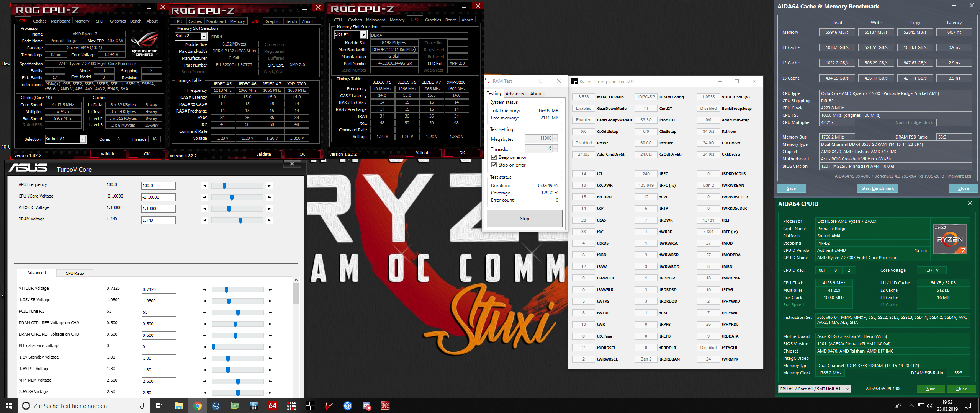Open the Mainboard tab in the second CPU-Z window
This screenshot has width=980, height=413.
216,21
